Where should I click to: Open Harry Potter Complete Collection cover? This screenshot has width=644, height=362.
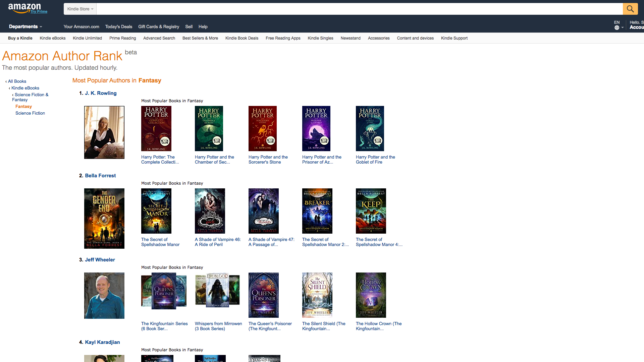(156, 128)
